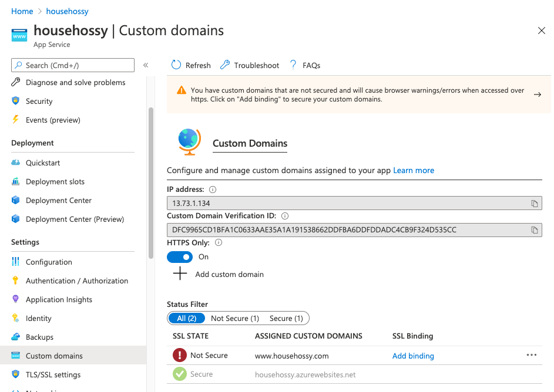Click the red Not Secure status icon

click(180, 355)
